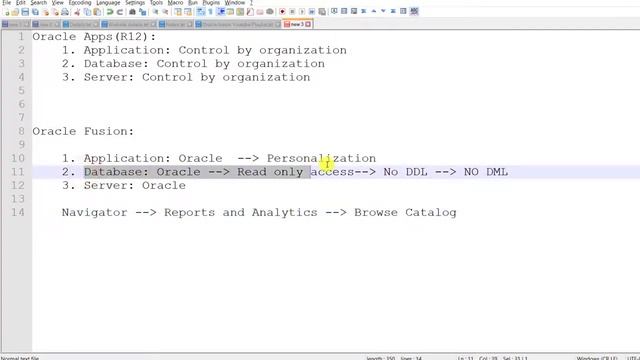Click the word 'Personalization' on line 10
Screen dimensions: 640x360
(x=321, y=158)
